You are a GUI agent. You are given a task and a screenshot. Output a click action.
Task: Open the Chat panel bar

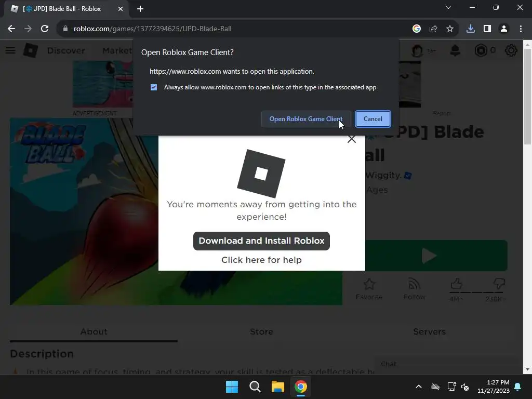(x=448, y=364)
